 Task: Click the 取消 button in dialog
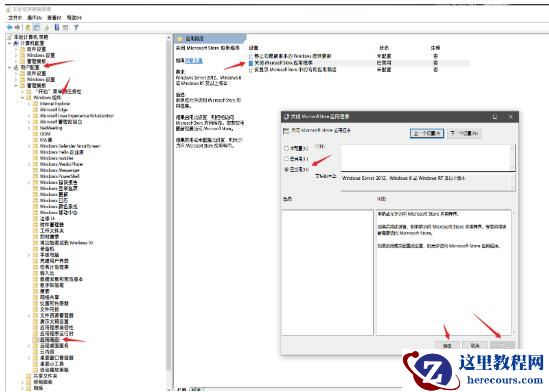pos(475,345)
